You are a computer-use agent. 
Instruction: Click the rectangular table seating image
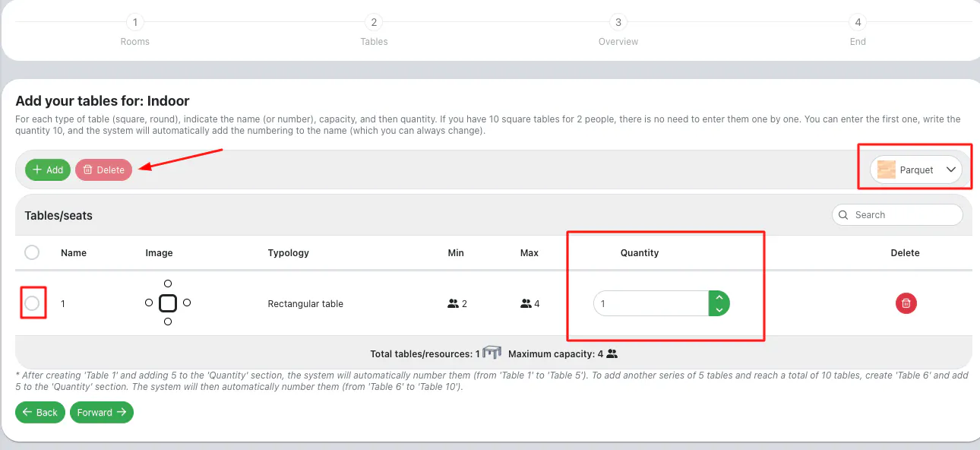point(167,303)
